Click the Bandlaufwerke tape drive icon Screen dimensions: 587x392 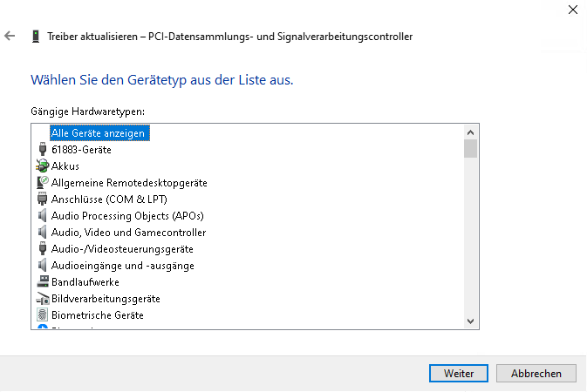(43, 281)
